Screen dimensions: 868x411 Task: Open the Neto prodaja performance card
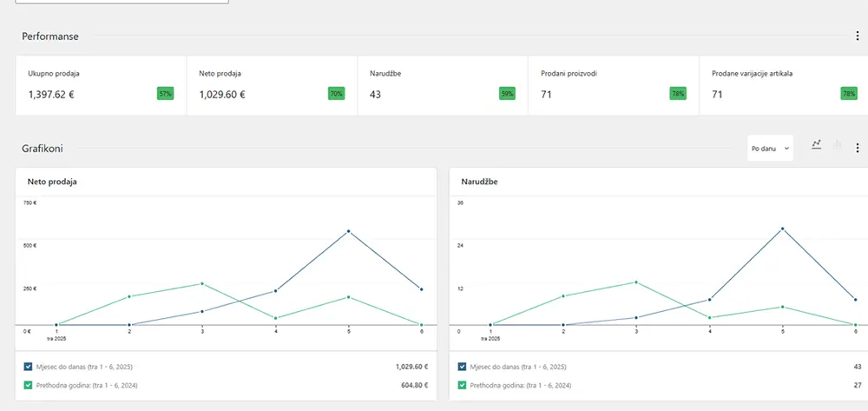click(x=272, y=85)
